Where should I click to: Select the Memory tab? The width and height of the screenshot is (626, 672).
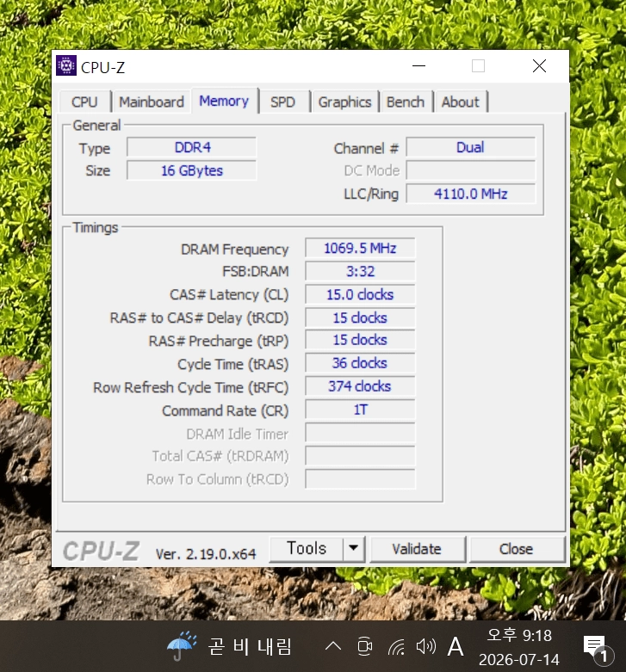click(x=224, y=101)
